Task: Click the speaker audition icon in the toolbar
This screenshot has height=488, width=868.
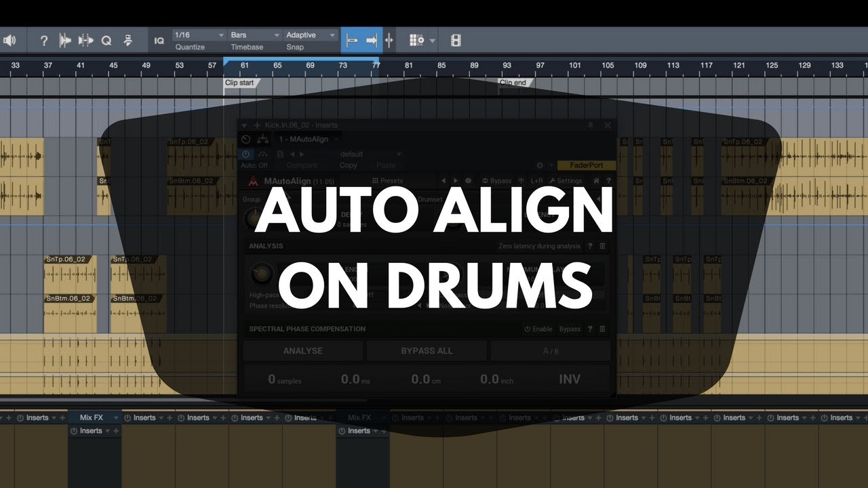Action: [9, 41]
